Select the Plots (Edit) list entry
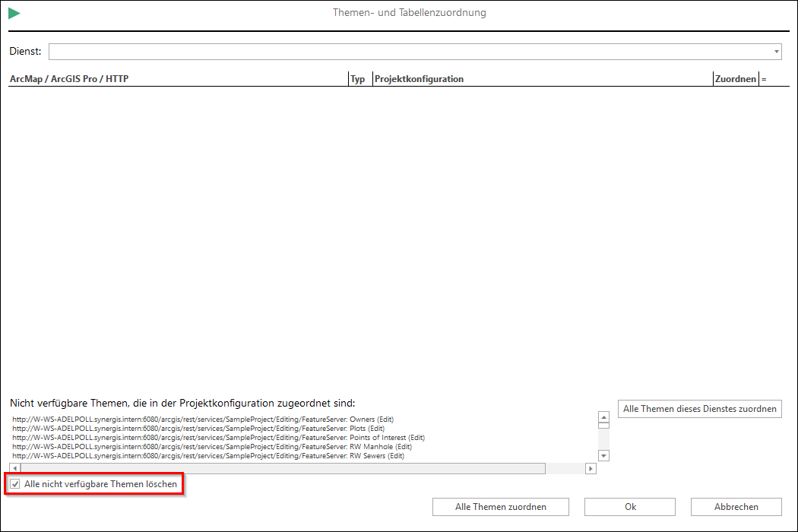The width and height of the screenshot is (798, 532). pos(198,429)
